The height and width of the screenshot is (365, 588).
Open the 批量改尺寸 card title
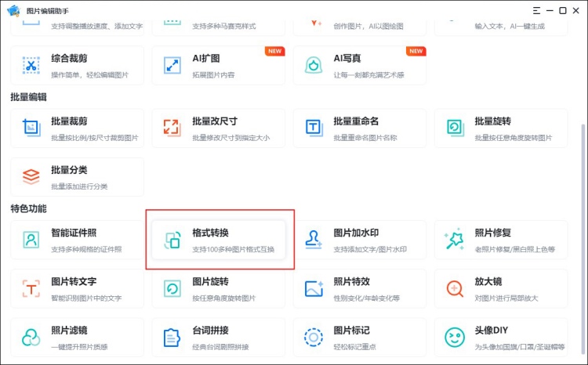[215, 121]
